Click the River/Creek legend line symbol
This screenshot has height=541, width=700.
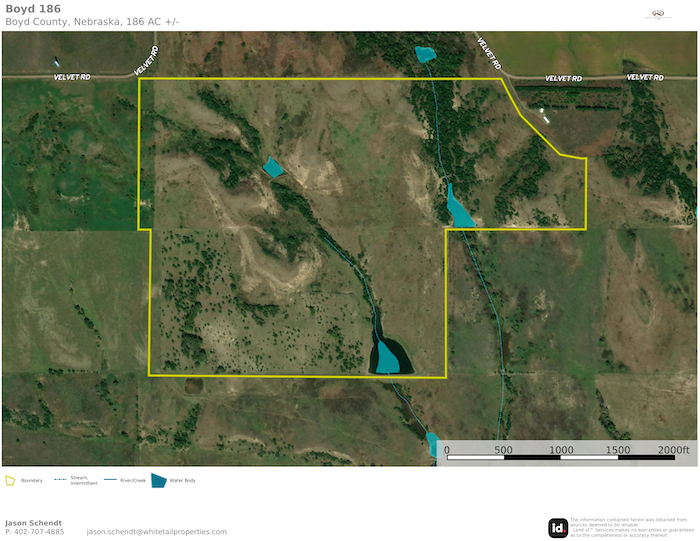pos(110,480)
